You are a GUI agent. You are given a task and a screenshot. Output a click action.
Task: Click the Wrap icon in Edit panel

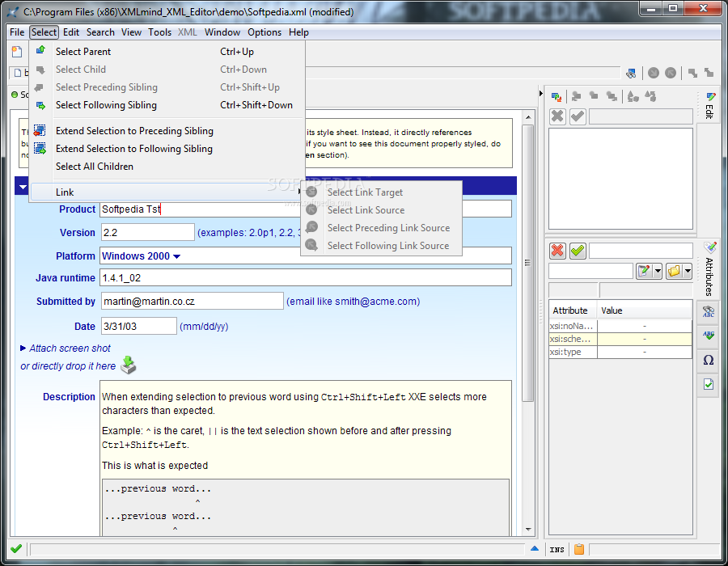click(x=650, y=96)
